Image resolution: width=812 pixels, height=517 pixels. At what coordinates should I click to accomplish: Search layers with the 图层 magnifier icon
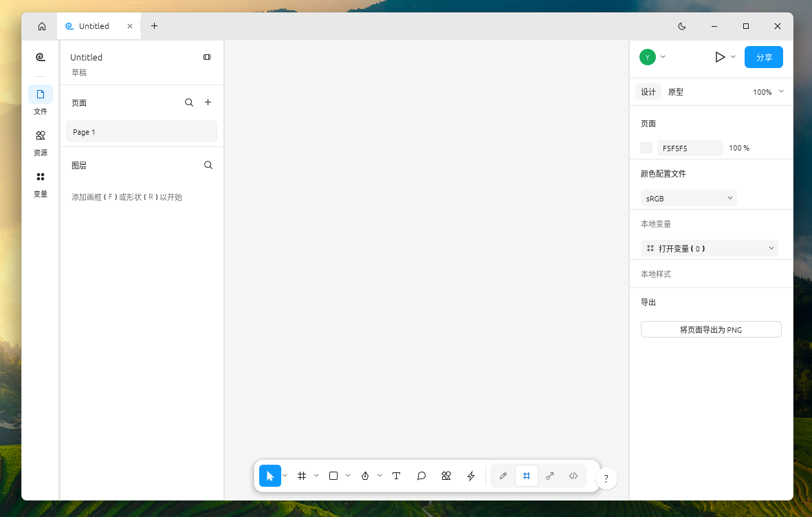pyautogui.click(x=208, y=165)
